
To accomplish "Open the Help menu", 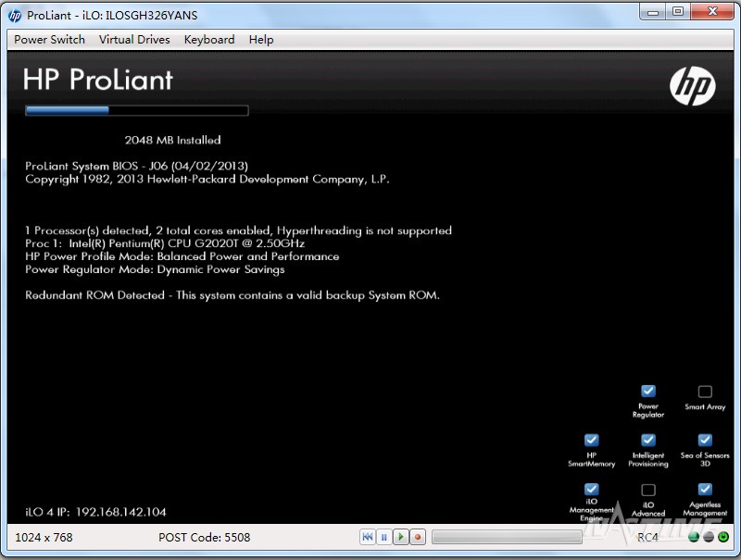I will (x=261, y=40).
